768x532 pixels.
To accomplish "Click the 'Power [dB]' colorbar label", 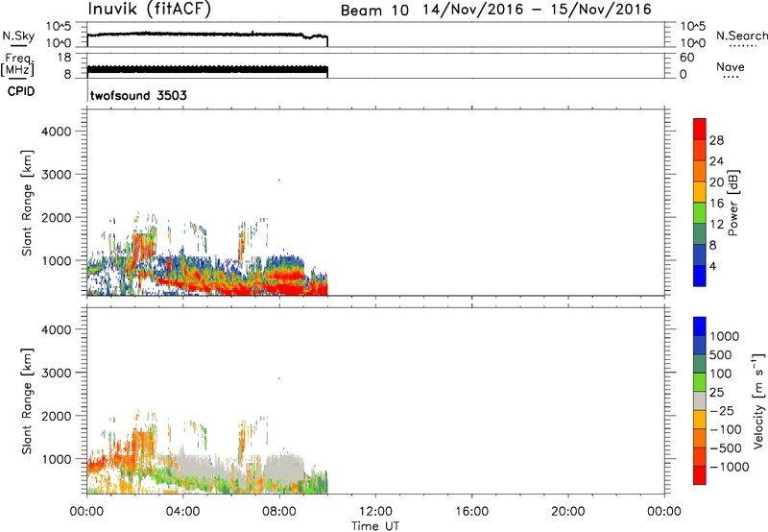I will (x=732, y=203).
